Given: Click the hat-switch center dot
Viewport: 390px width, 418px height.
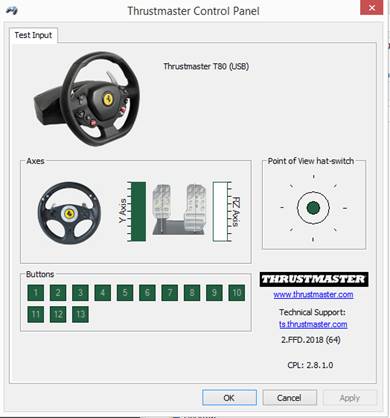Looking at the screenshot, I should 313,208.
